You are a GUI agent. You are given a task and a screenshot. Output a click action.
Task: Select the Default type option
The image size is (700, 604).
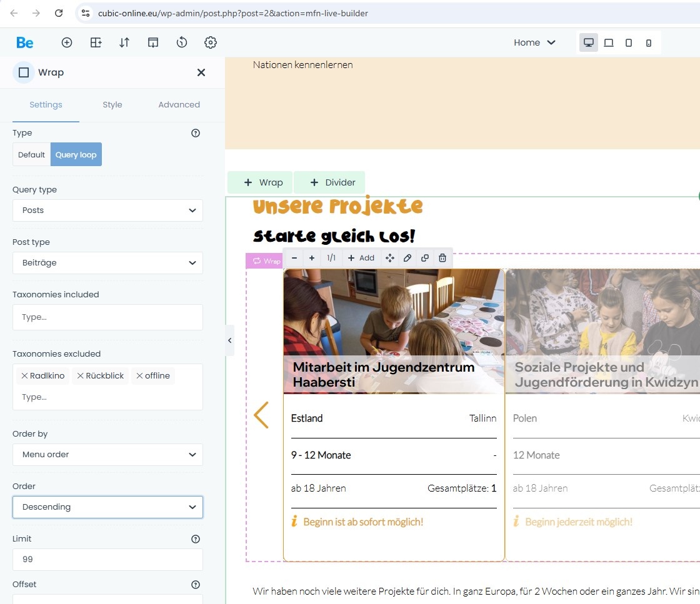[x=31, y=155]
